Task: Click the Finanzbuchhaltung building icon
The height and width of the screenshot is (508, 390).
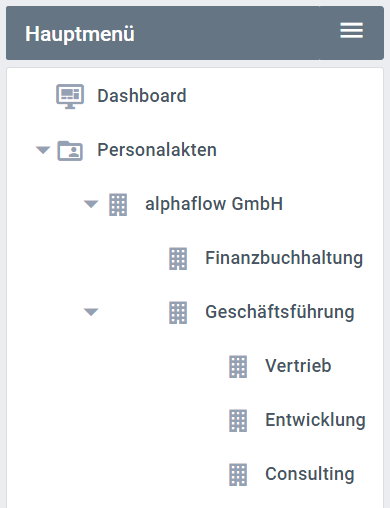Action: [178, 259]
